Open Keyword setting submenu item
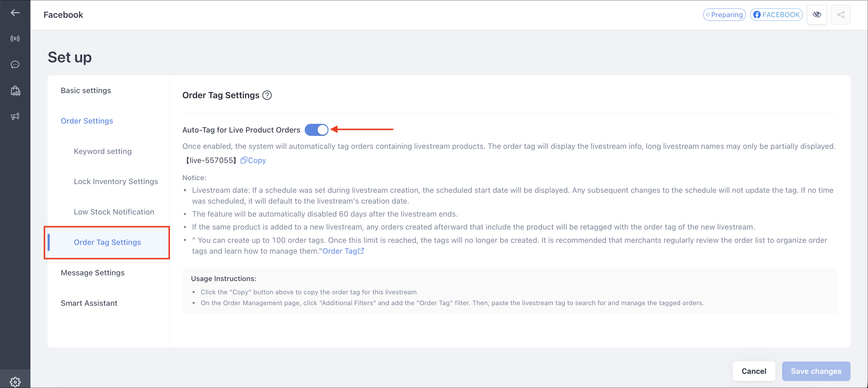 tap(103, 151)
